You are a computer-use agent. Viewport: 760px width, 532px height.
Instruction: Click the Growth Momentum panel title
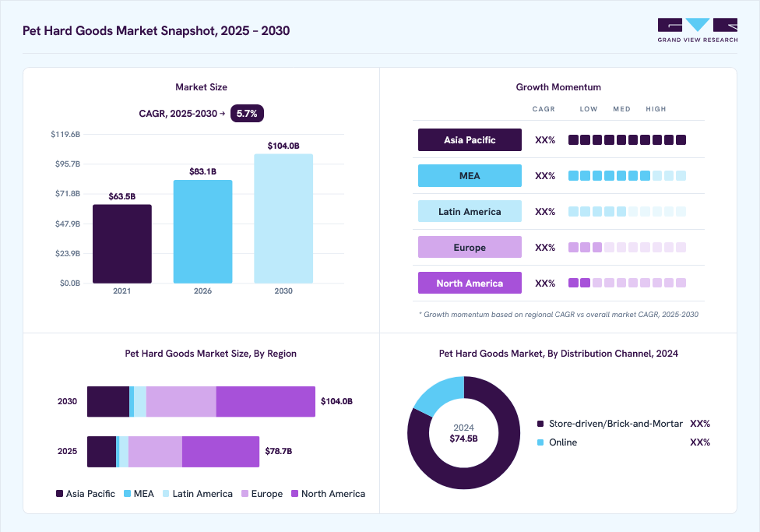coord(558,87)
